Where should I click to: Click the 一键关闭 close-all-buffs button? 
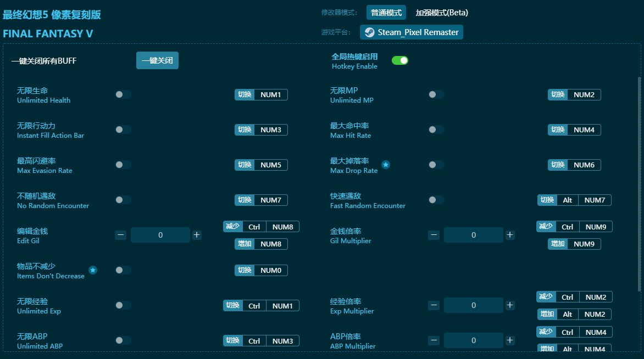pos(157,60)
